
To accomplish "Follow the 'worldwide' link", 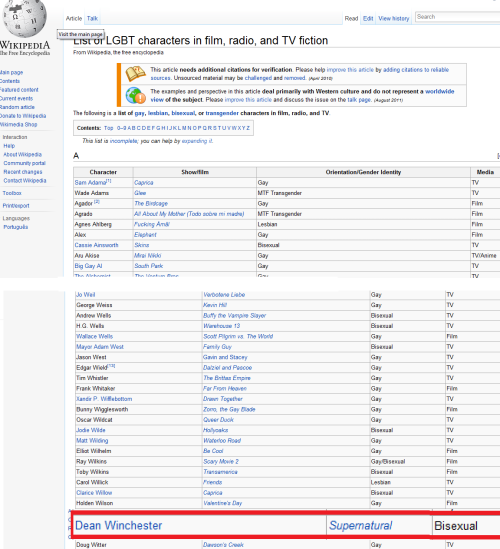I will tap(439, 91).
